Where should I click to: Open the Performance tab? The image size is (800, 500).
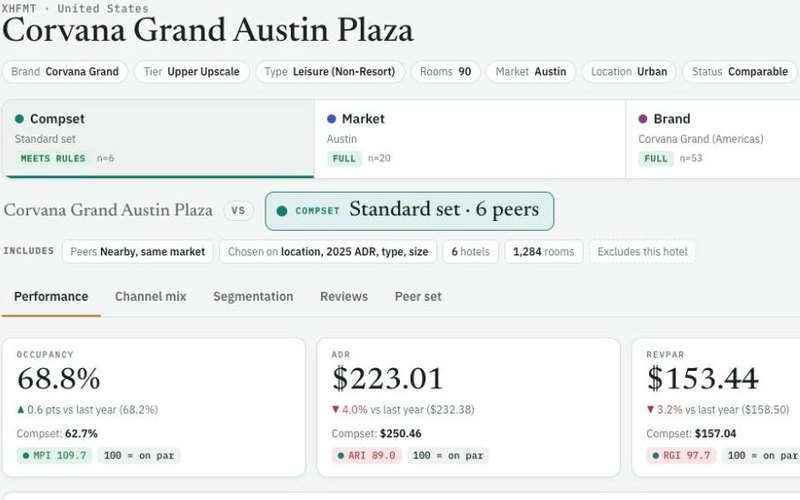click(51, 296)
